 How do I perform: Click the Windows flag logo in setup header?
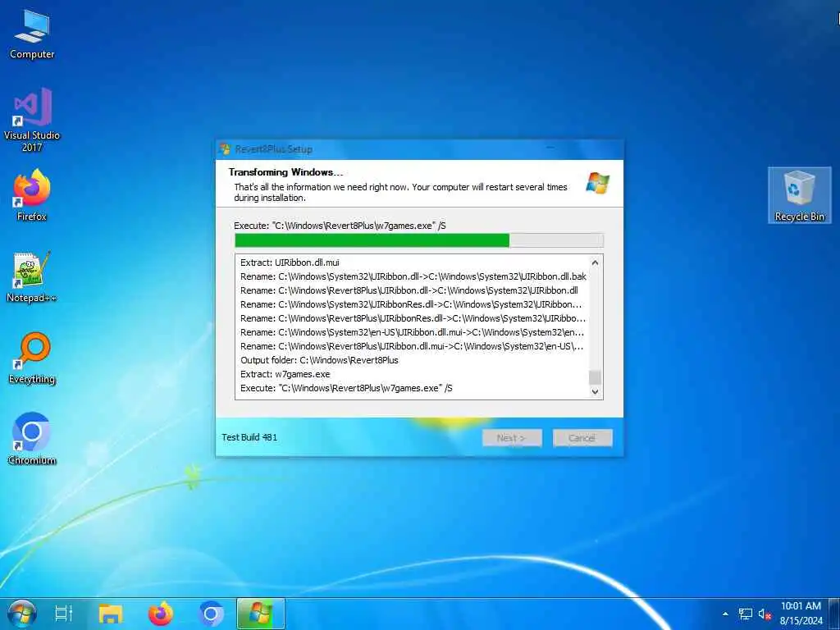(x=597, y=183)
